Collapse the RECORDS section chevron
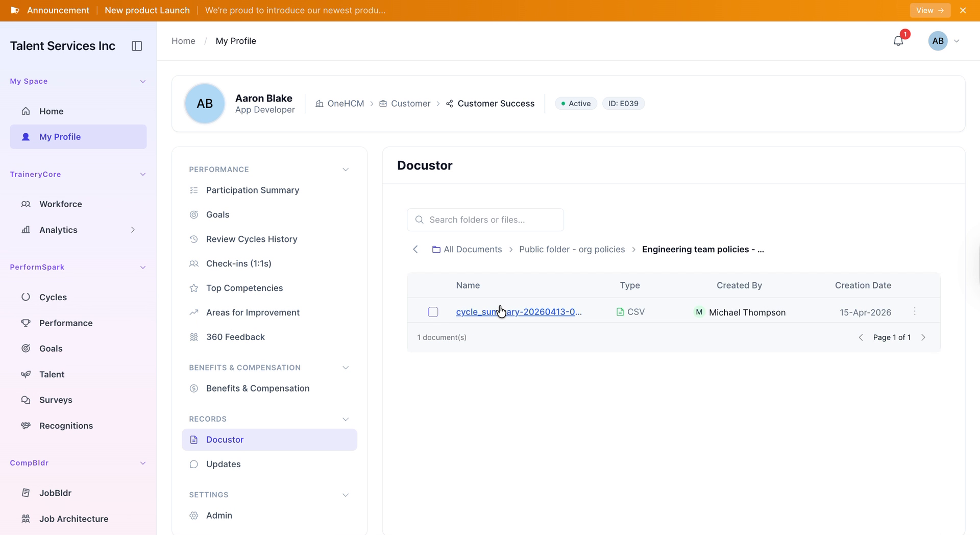Screen dimensions: 980x535 coord(346,419)
